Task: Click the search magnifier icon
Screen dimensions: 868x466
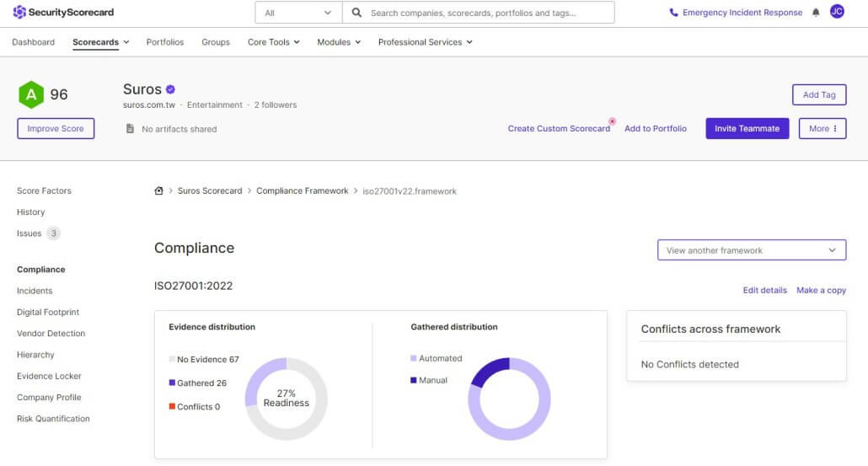Action: 356,12
